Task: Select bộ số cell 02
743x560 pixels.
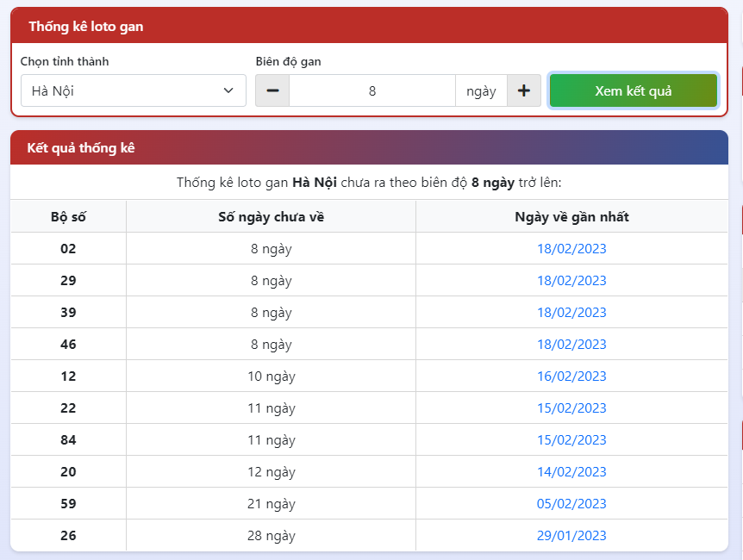Action: [x=68, y=249]
